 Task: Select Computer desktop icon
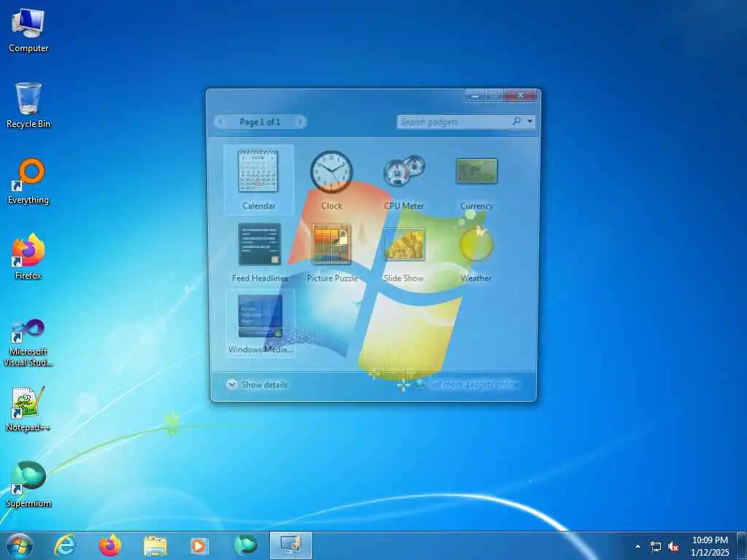tap(28, 30)
